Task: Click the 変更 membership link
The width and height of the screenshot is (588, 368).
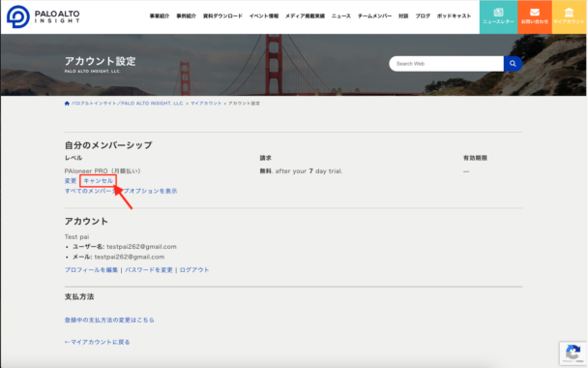Action: point(71,181)
